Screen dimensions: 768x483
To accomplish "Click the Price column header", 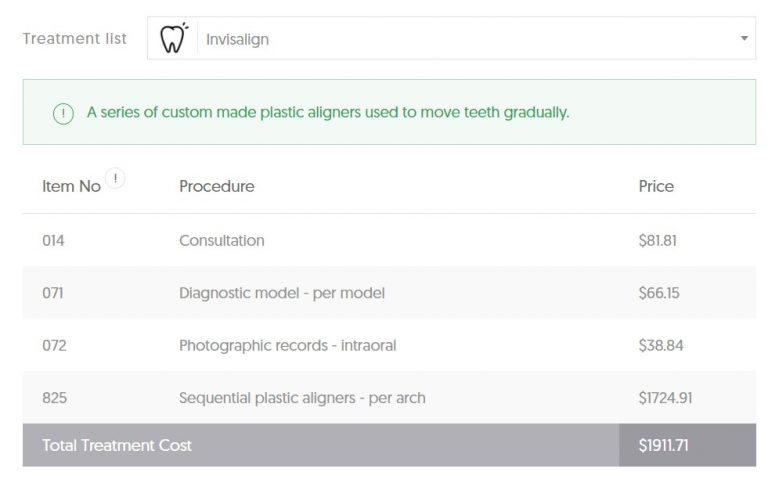I will coord(656,186).
